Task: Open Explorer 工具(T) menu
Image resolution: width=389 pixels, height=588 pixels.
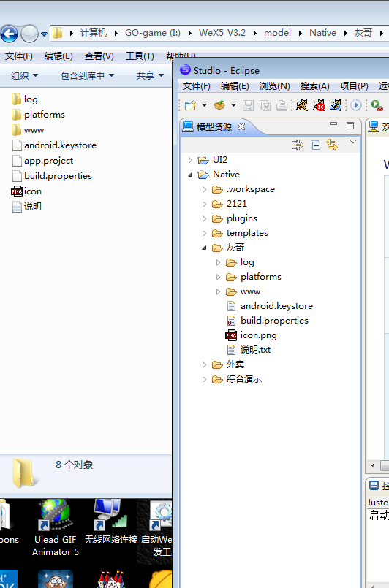Action: [140, 56]
